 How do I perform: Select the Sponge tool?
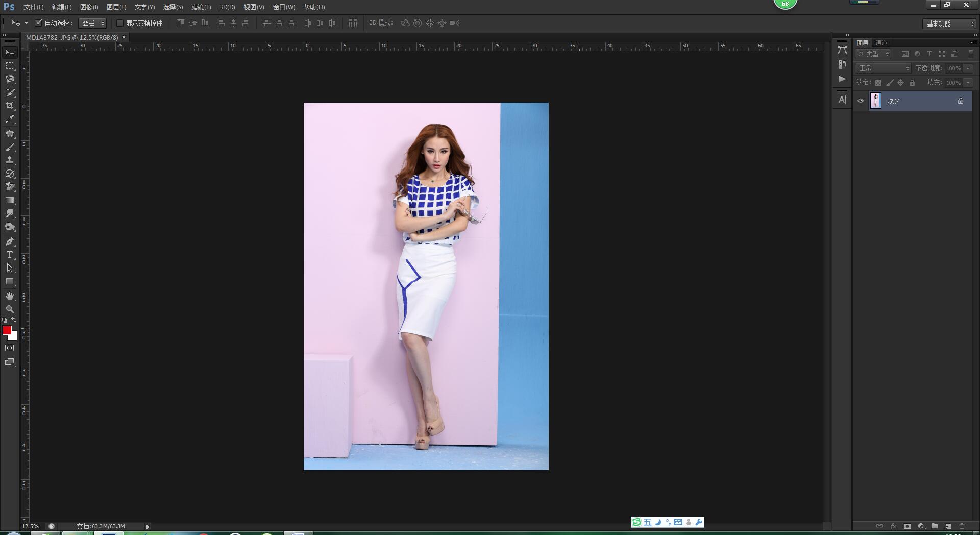pyautogui.click(x=10, y=227)
